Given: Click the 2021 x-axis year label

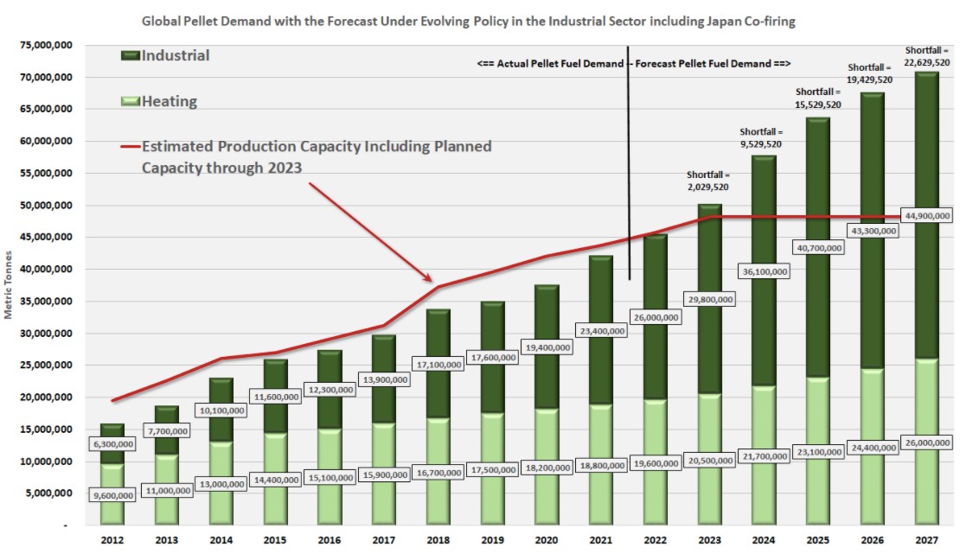Looking at the screenshot, I should (600, 540).
